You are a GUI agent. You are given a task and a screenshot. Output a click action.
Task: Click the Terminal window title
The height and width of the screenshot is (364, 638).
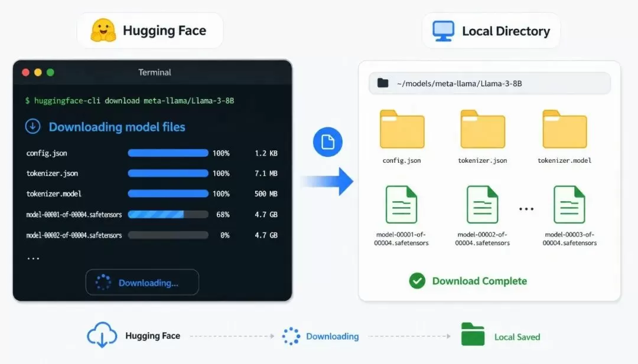tap(155, 73)
